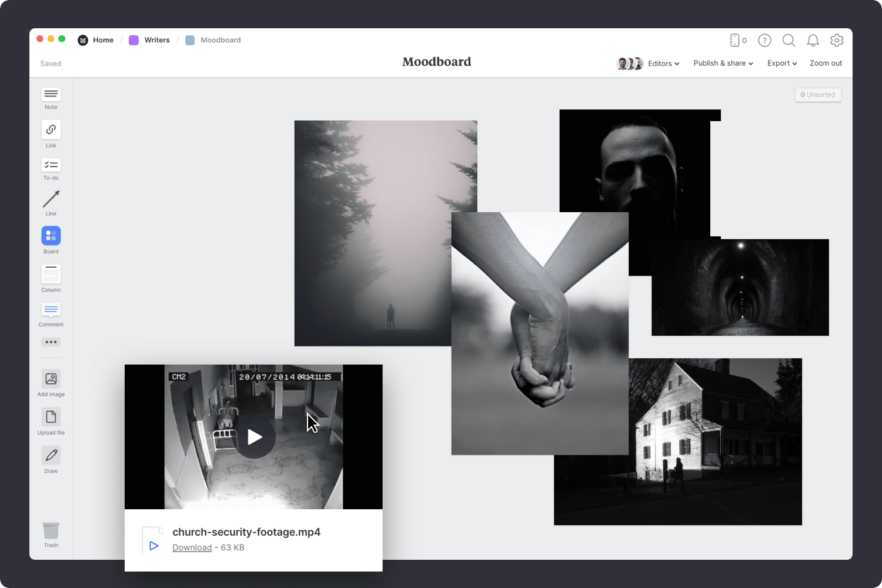Download church-security-footage.mp4
The image size is (882, 588).
[192, 547]
